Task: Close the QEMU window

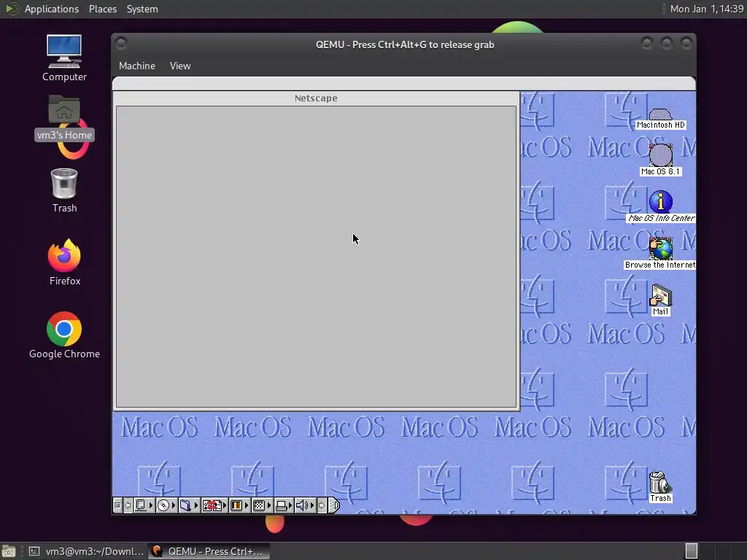Action: point(686,43)
